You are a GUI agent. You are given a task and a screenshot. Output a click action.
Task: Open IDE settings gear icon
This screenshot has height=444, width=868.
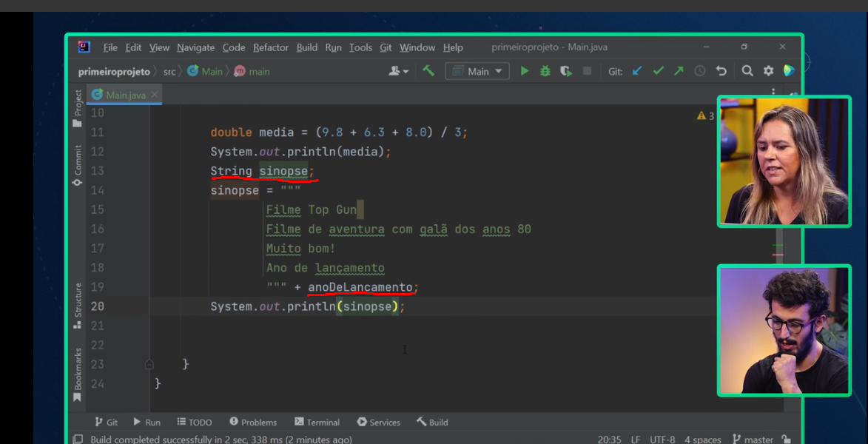coord(769,71)
